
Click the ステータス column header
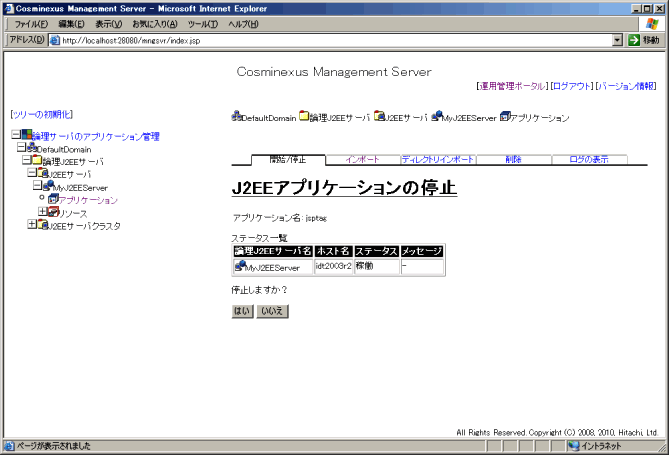tap(377, 251)
